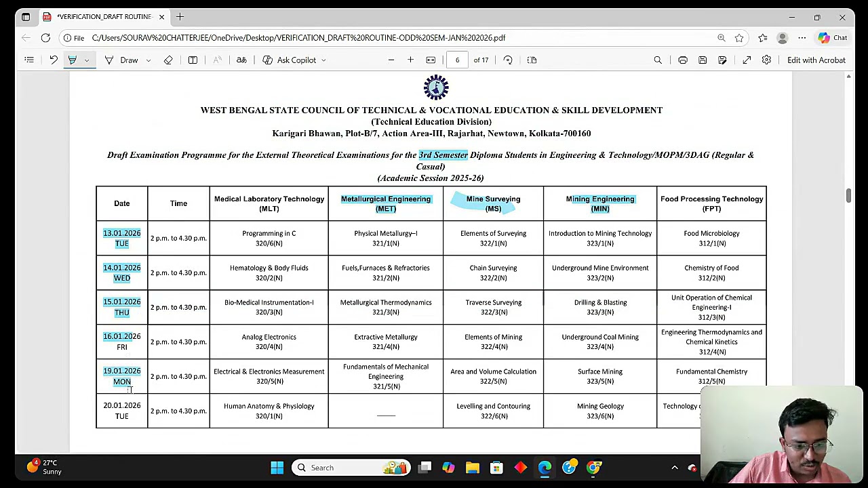The width and height of the screenshot is (868, 488).
Task: Open the weather widget 27°C Sunny
Action: [45, 468]
